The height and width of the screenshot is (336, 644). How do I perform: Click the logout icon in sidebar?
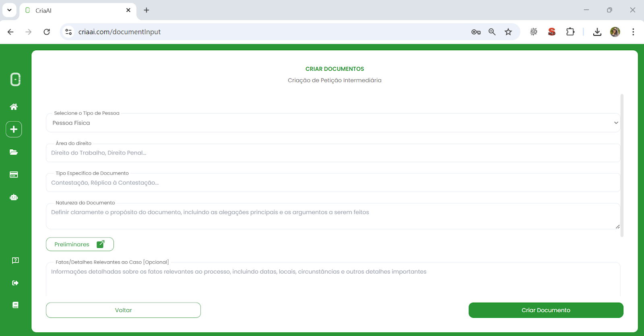(x=15, y=283)
